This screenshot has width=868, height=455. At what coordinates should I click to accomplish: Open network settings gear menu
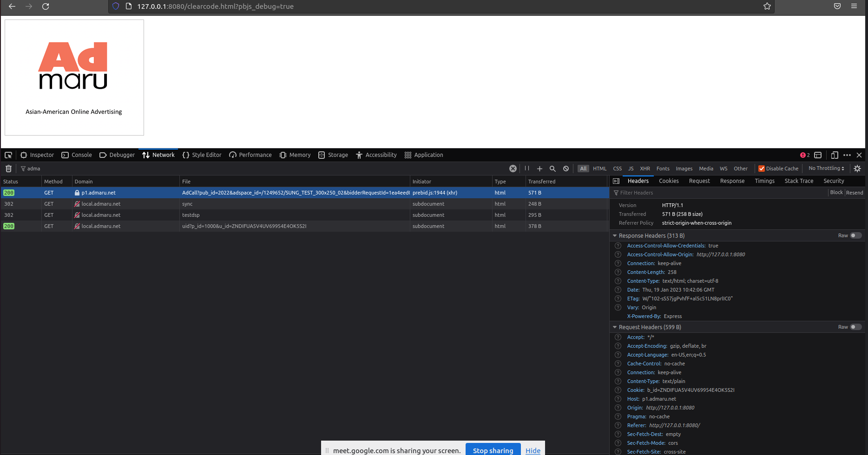(x=857, y=169)
